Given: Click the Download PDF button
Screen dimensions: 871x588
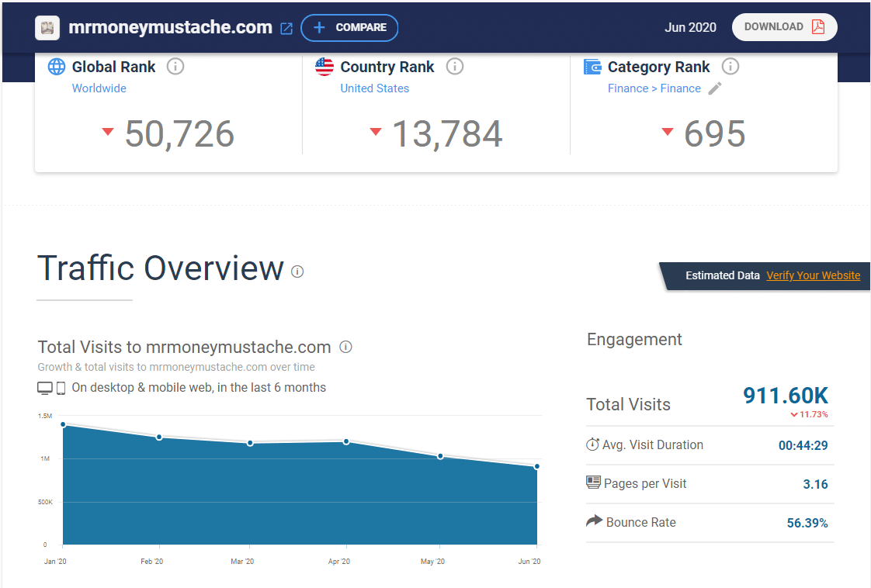Looking at the screenshot, I should (x=784, y=27).
